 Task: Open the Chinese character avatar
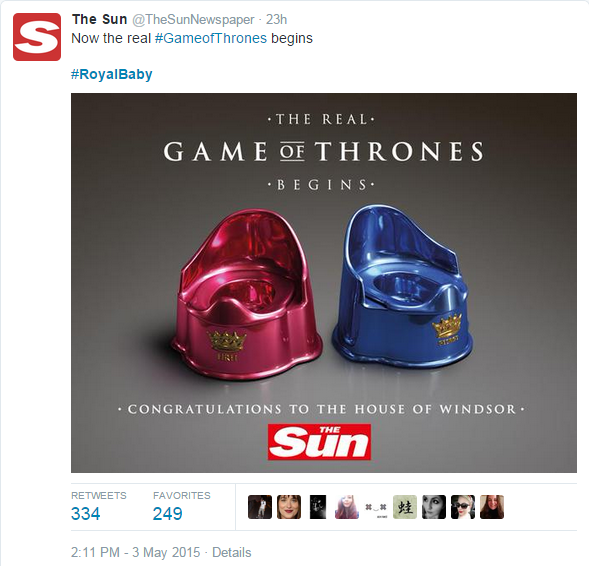pyautogui.click(x=405, y=507)
